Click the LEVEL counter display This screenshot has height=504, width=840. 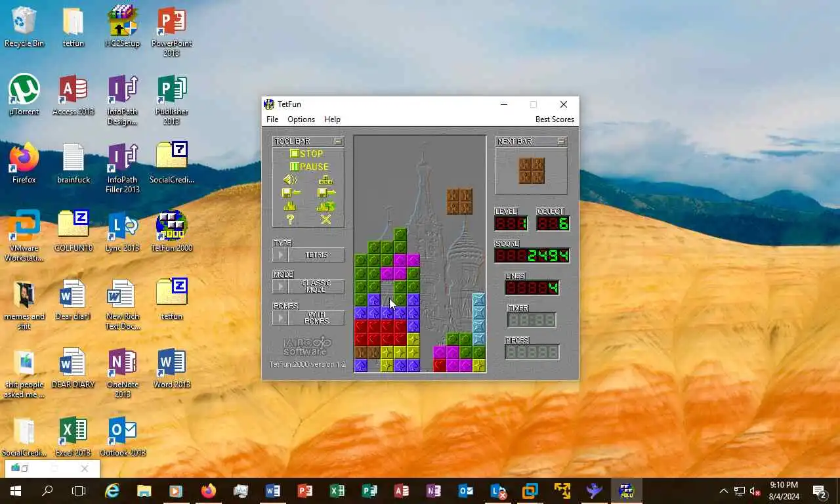coord(511,223)
